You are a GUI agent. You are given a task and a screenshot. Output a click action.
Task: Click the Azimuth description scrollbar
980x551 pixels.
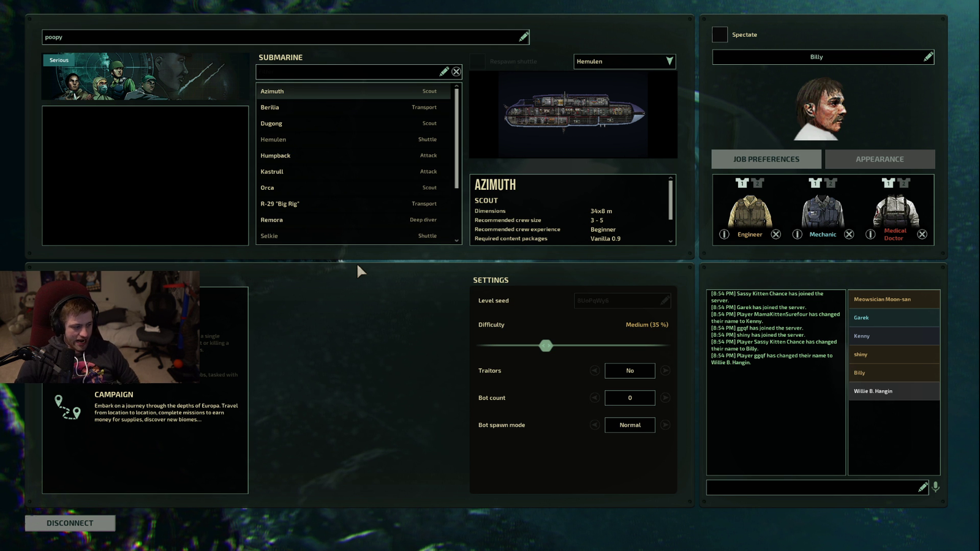pyautogui.click(x=671, y=200)
